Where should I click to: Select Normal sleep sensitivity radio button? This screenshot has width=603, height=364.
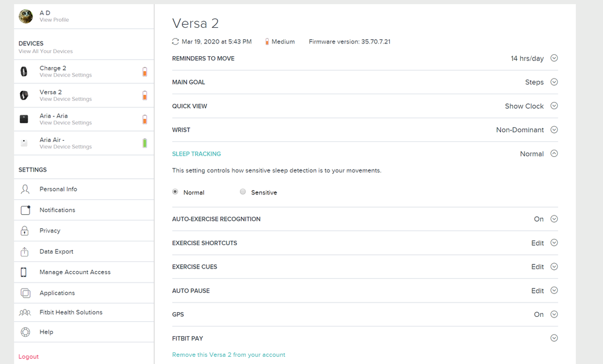pyautogui.click(x=175, y=192)
